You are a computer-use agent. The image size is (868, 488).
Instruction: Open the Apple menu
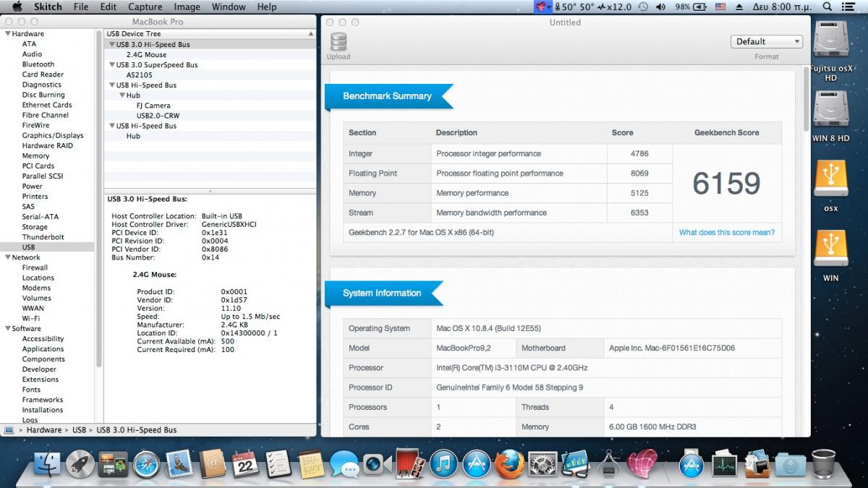(17, 7)
